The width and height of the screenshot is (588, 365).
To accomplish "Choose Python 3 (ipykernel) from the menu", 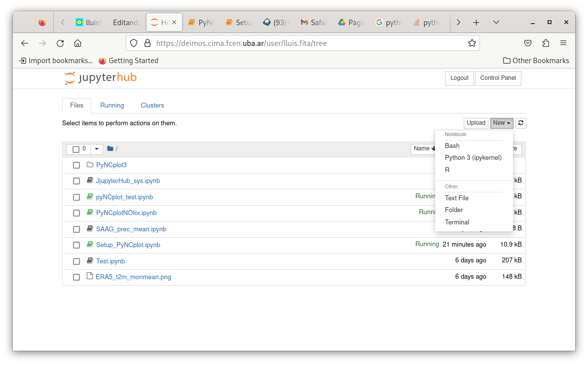I will (473, 158).
